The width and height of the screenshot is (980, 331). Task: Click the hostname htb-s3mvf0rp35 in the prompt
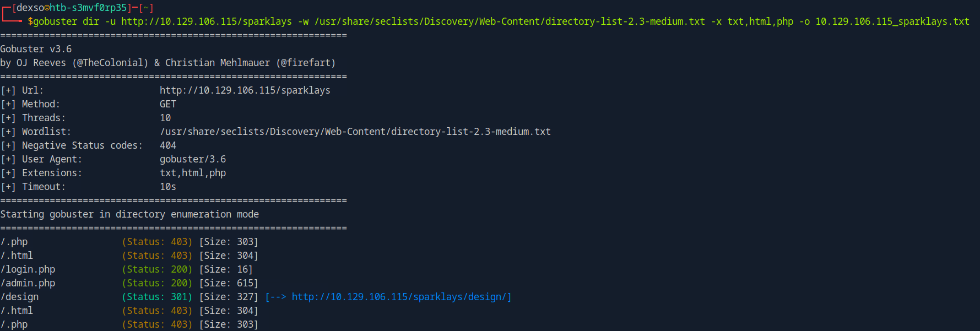pos(88,8)
